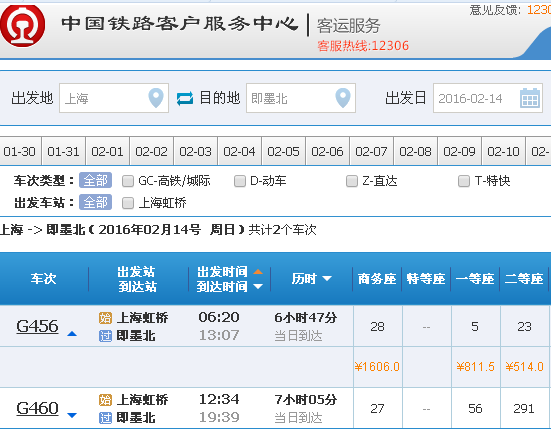Expand G460 price details arrow

[x=72, y=416]
